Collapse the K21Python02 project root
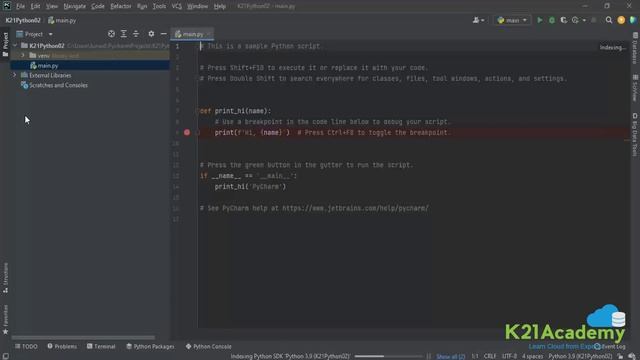Viewport: 640px width, 360px height. 15,46
